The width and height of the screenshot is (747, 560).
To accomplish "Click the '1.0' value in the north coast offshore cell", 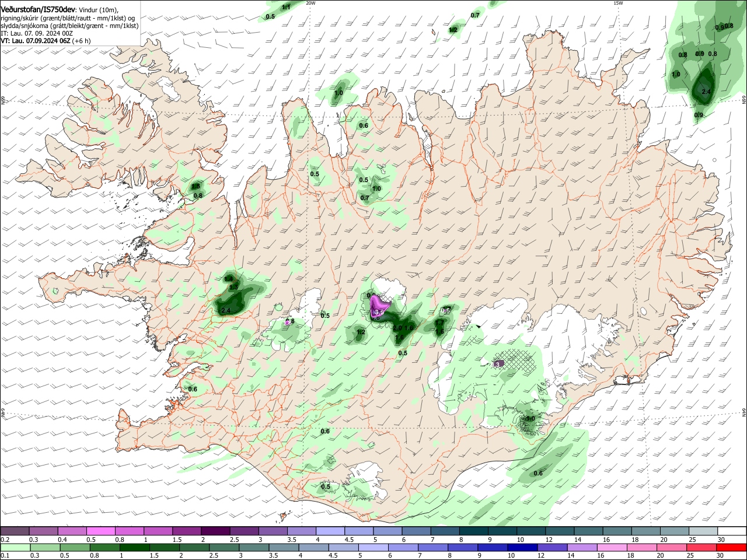I will tap(338, 93).
